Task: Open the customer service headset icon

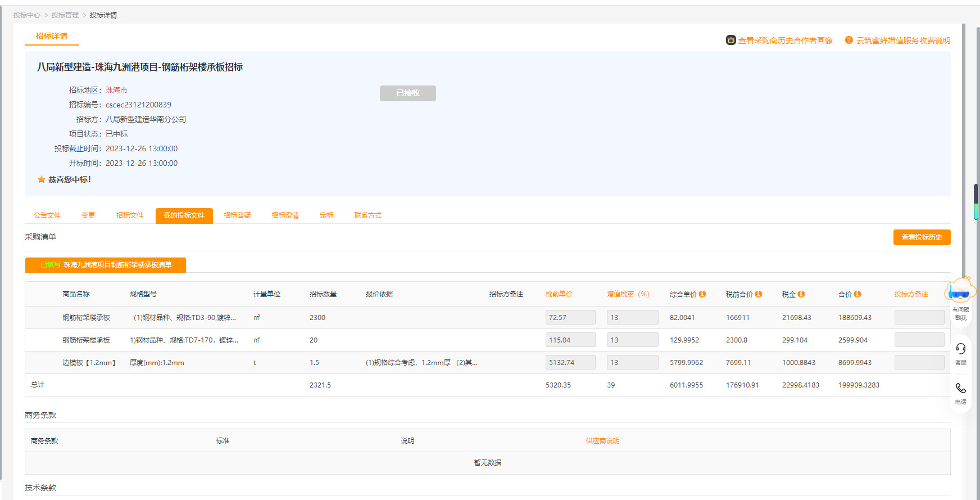Action: coord(961,349)
